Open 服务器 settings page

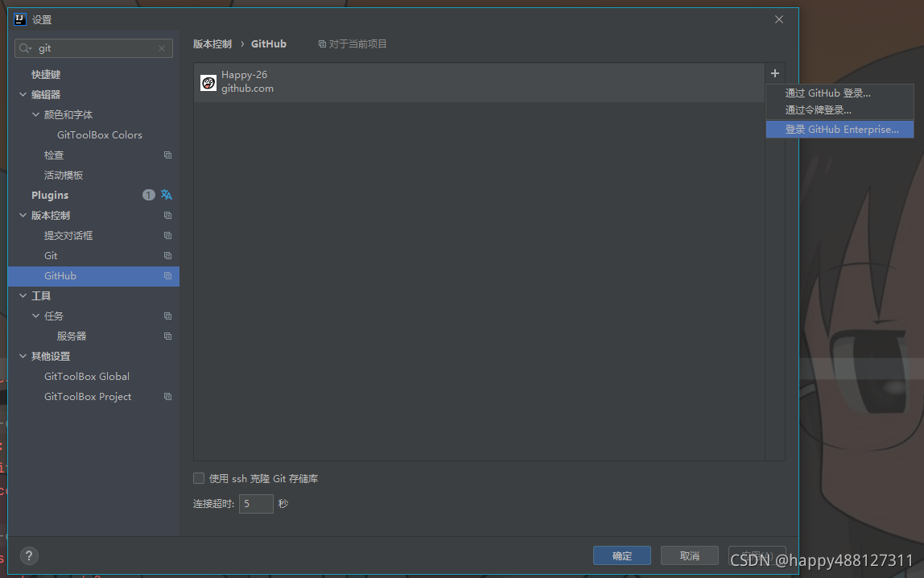coord(72,336)
